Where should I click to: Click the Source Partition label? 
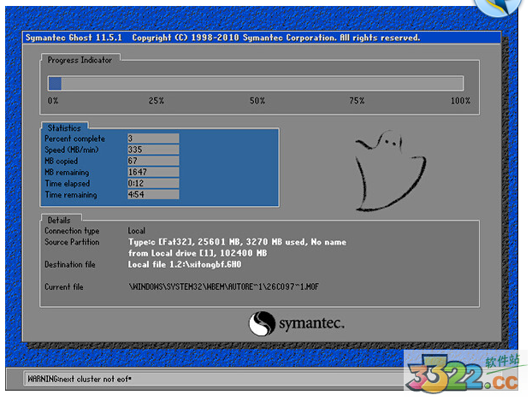coord(72,242)
